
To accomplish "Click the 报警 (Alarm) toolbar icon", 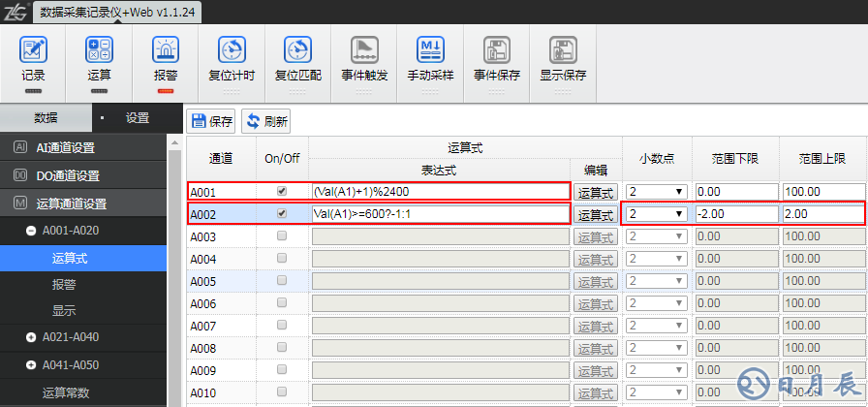I will pos(166,50).
